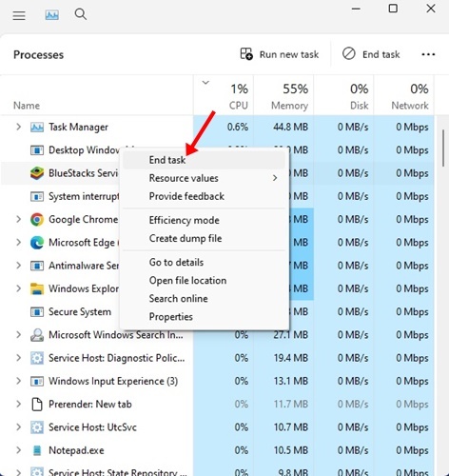Click the End task circle-slash icon in toolbar

click(349, 53)
